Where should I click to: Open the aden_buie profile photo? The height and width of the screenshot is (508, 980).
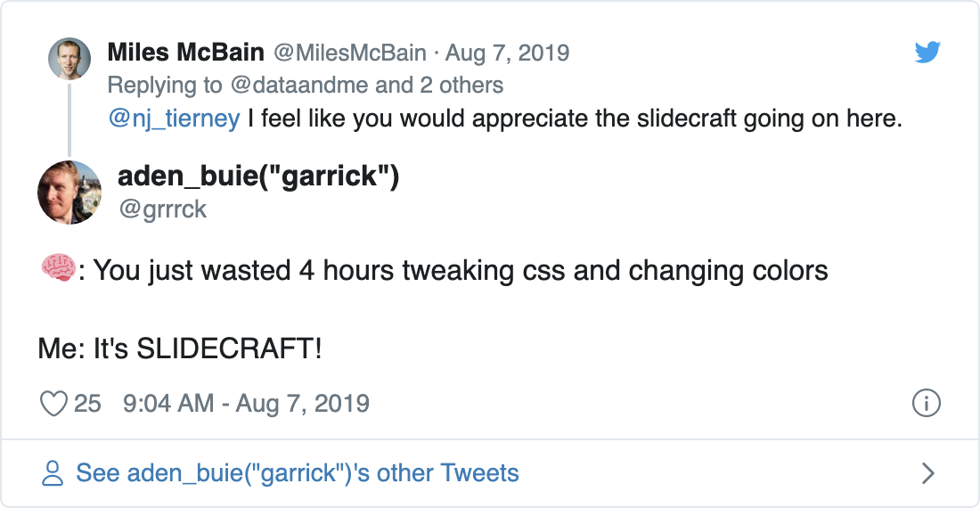point(69,193)
